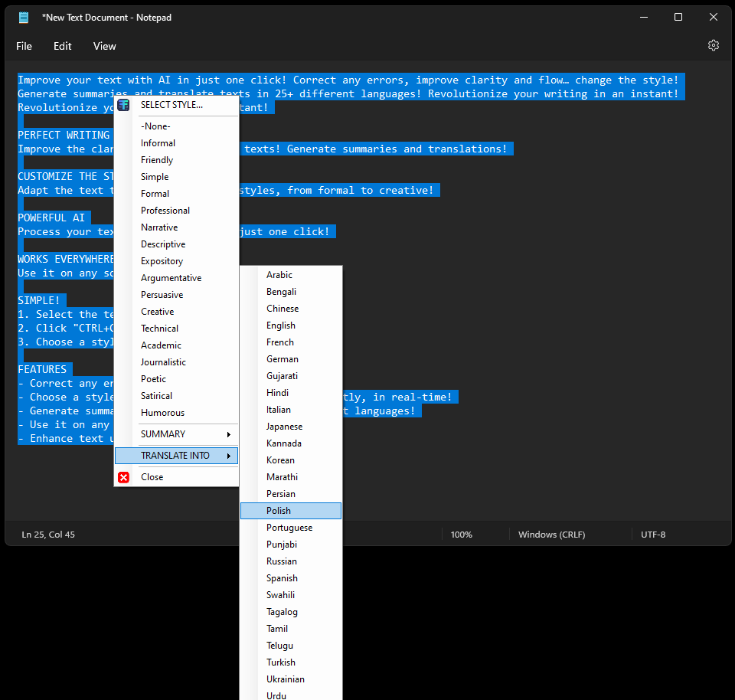The image size is (735, 700).
Task: Choose the Technical style
Action: 177,329
